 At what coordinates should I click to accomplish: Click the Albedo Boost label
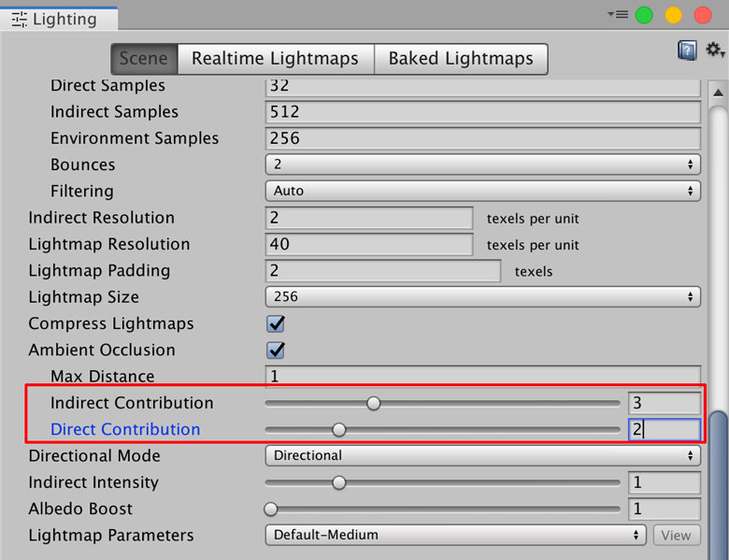pyautogui.click(x=80, y=509)
